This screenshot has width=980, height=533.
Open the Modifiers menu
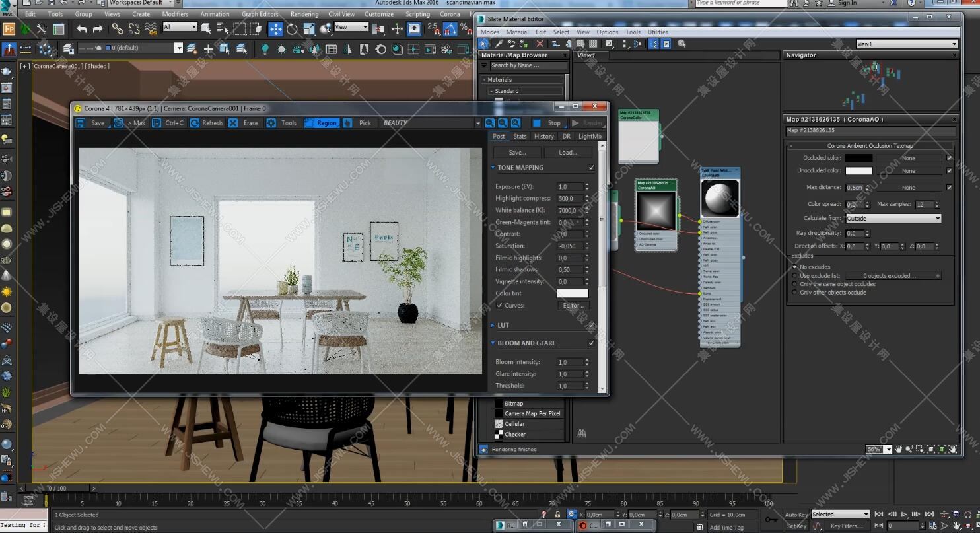tap(175, 14)
